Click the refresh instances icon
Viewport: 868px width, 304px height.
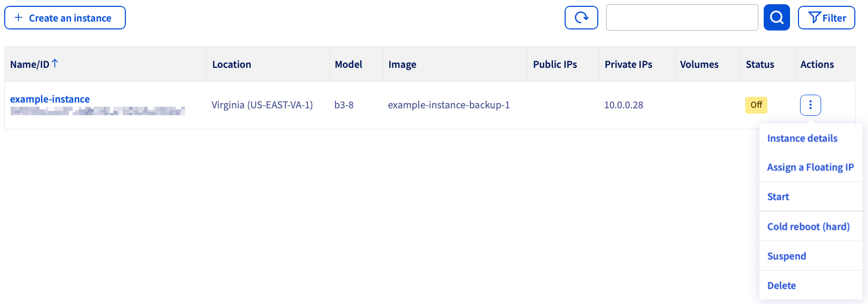click(581, 18)
